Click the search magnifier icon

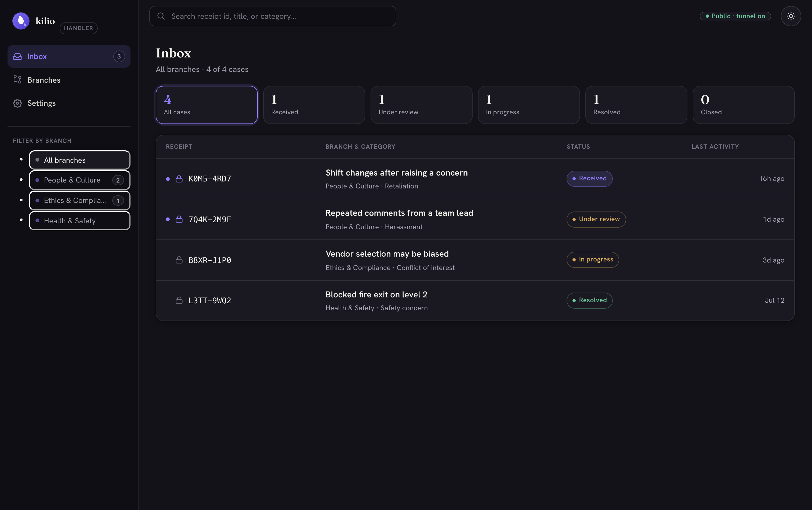pos(161,16)
